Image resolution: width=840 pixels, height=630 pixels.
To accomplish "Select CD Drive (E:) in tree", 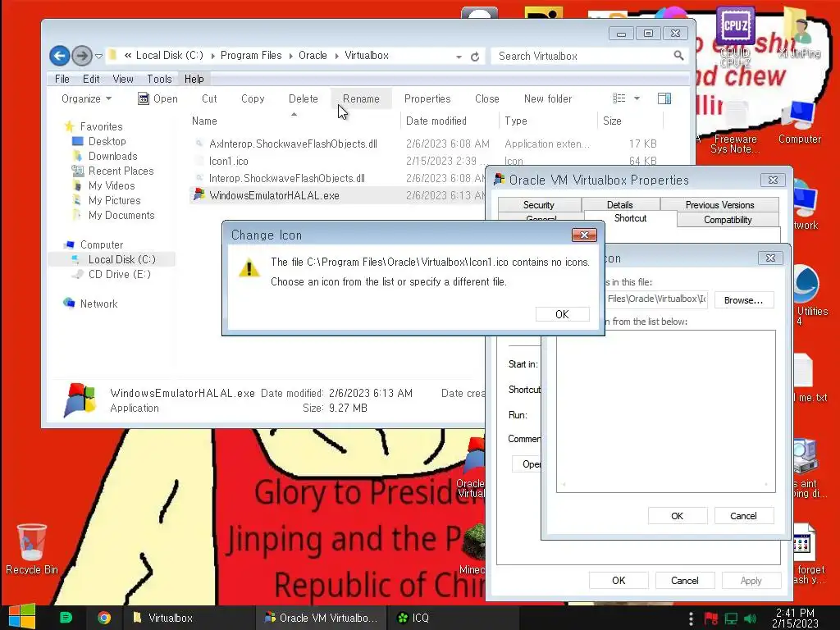I will [119, 274].
